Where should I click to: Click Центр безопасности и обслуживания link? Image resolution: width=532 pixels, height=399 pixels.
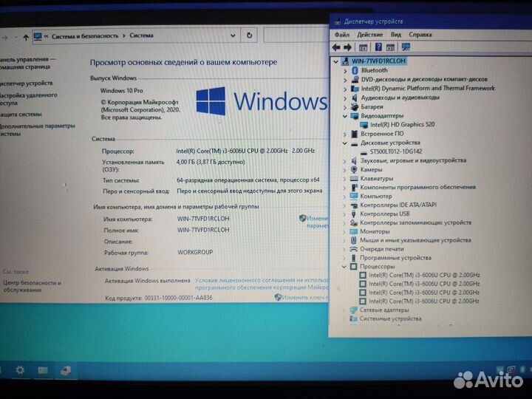[32, 286]
